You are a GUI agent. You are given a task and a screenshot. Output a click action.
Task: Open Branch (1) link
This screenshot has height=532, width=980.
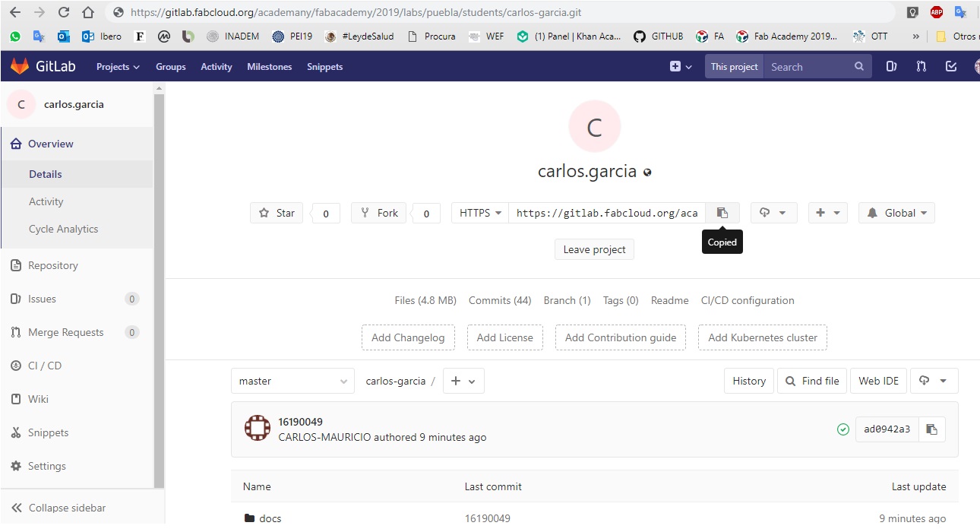click(567, 300)
